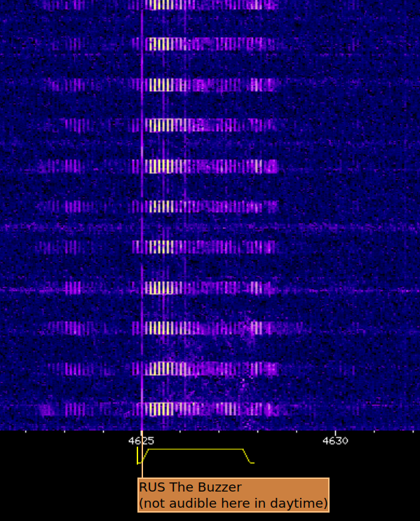Image resolution: width=420 pixels, height=521 pixels.
Task: Click the rightmost tick on the frequency scale
Action: (x=413, y=432)
